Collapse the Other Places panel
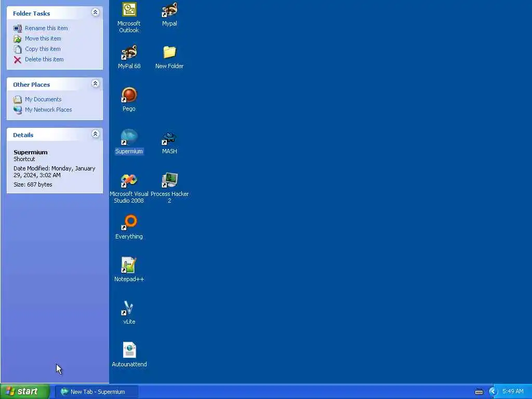Screen dimensions: 532x399 tap(96, 84)
